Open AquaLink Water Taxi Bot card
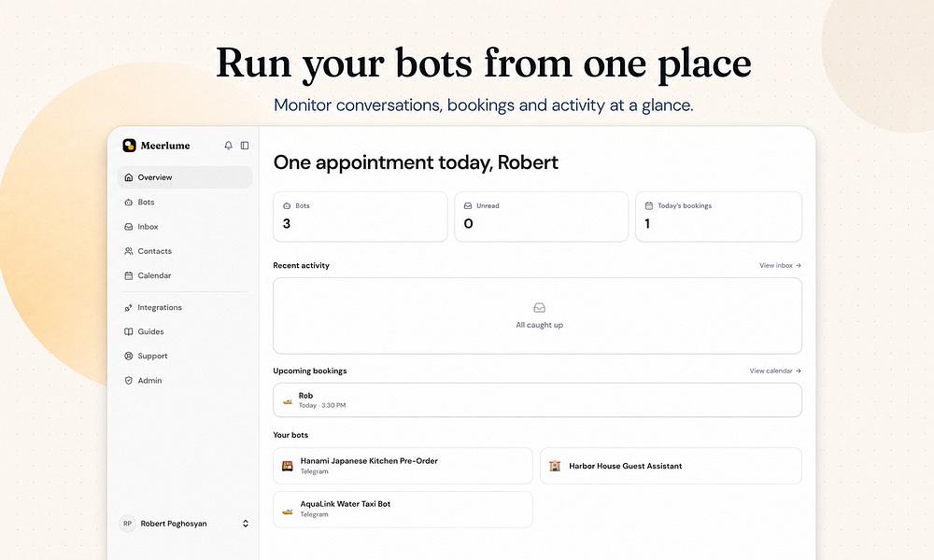The height and width of the screenshot is (560, 934). click(403, 510)
